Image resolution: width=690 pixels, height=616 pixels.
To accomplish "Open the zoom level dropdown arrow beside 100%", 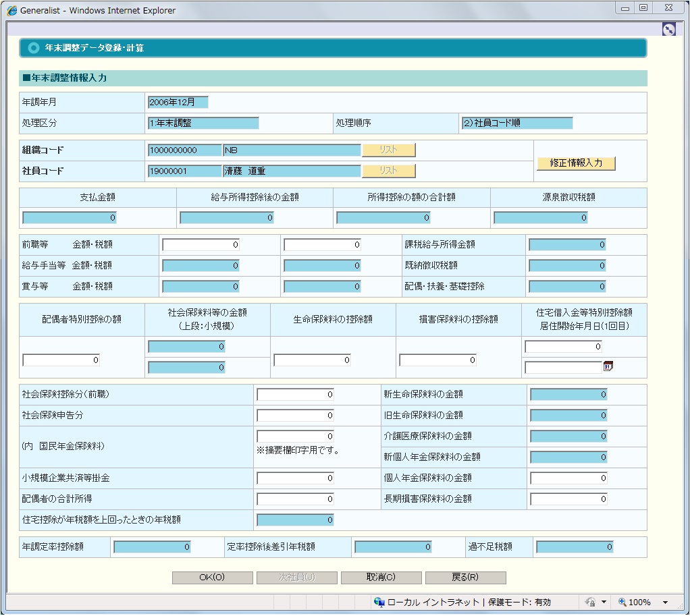I will pyautogui.click(x=665, y=602).
